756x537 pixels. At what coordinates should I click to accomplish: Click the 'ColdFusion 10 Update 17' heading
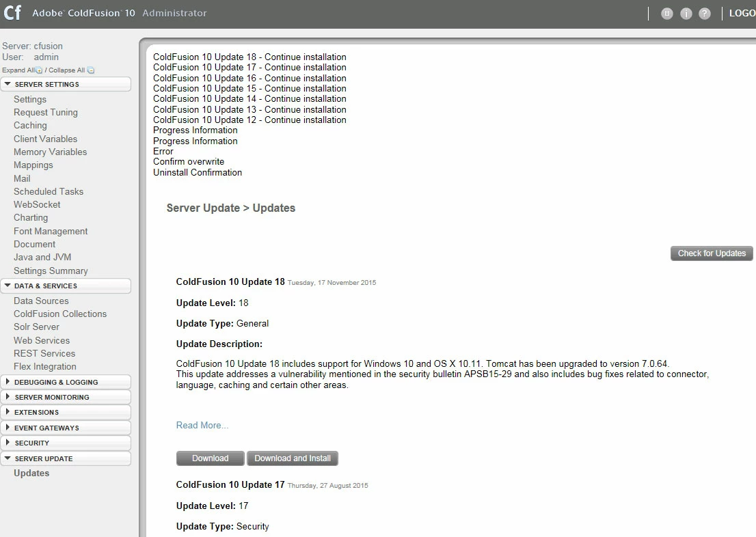[230, 484]
